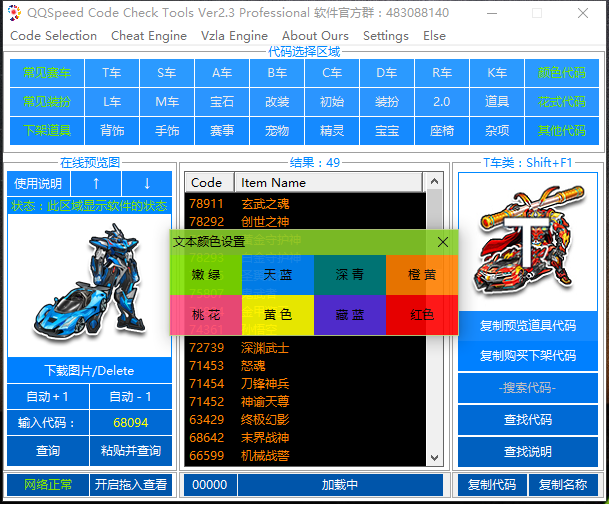Select the row 72739 深渊武士
Viewport: 609px width, 508px height.
(x=305, y=348)
